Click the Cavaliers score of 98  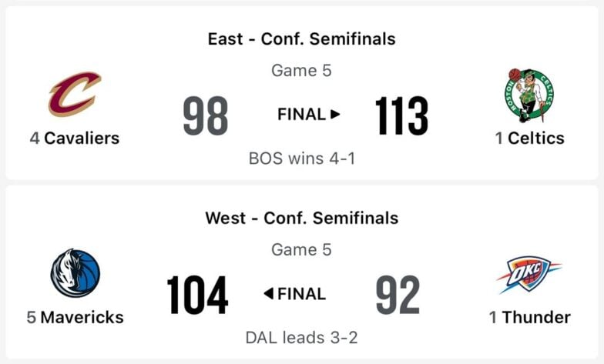coord(206,115)
